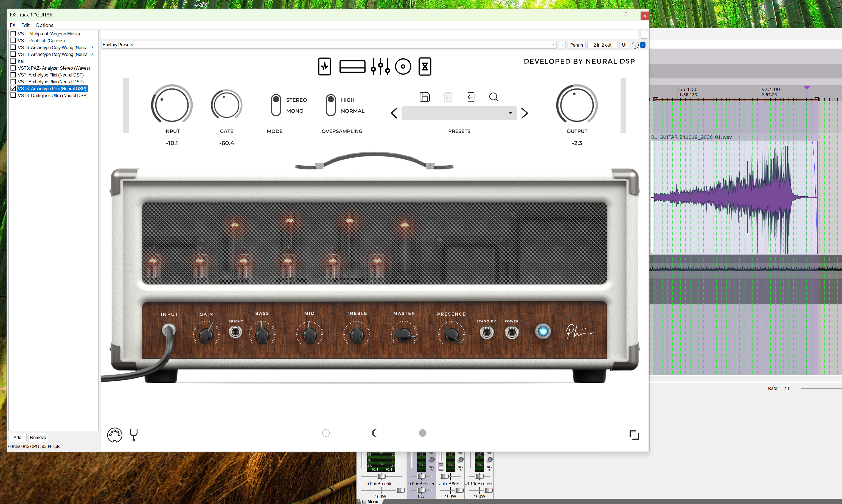Flip the amp's STAND BY switch
The image size is (842, 504).
(486, 332)
